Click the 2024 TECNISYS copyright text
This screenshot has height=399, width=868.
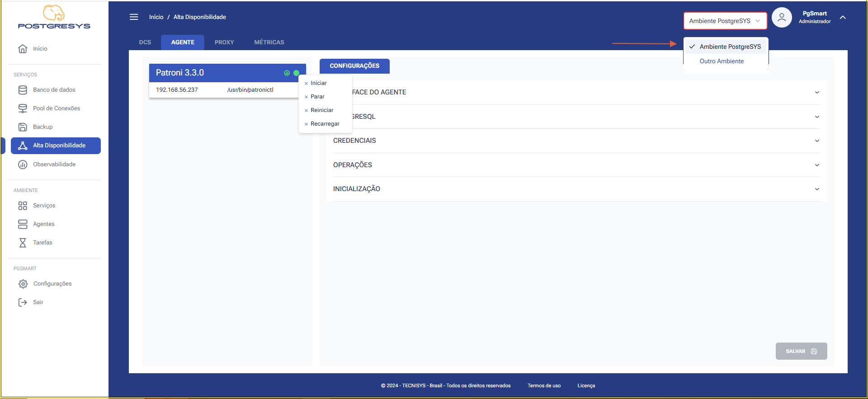(446, 386)
